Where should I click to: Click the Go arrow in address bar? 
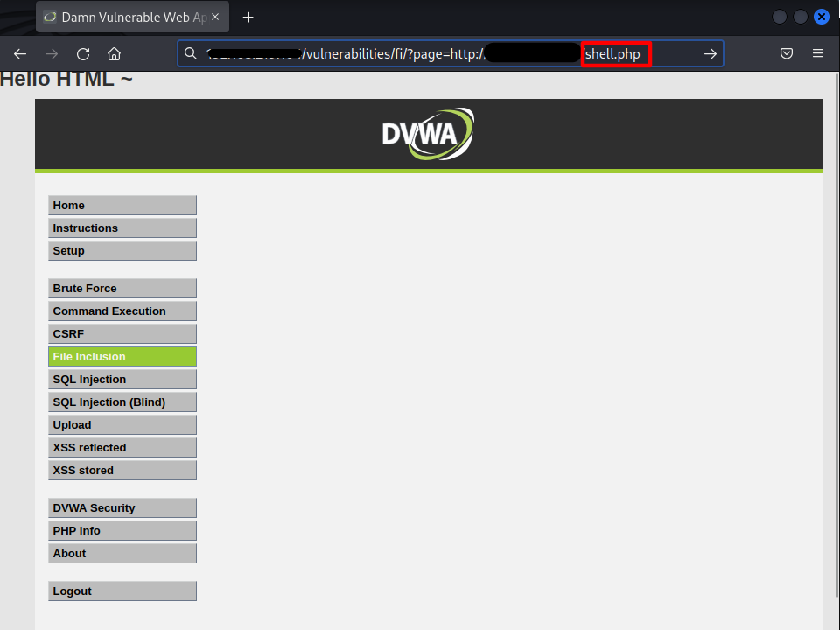(710, 53)
